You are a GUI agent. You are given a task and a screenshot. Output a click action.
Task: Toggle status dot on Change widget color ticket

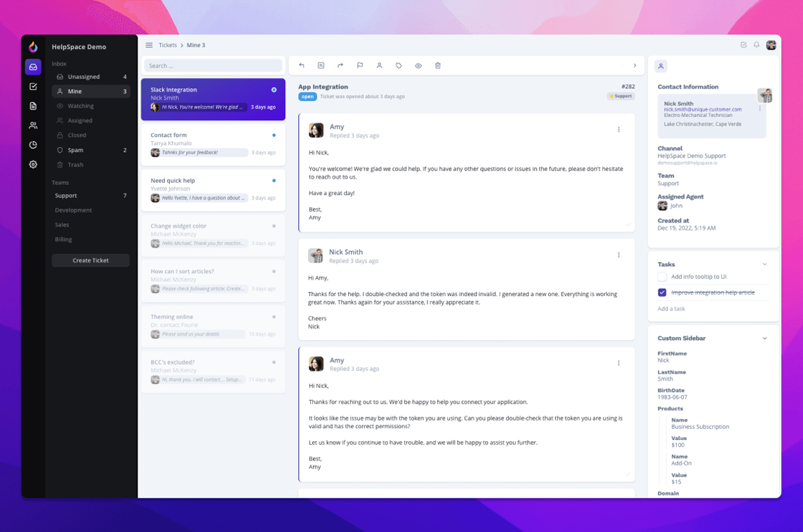(274, 226)
